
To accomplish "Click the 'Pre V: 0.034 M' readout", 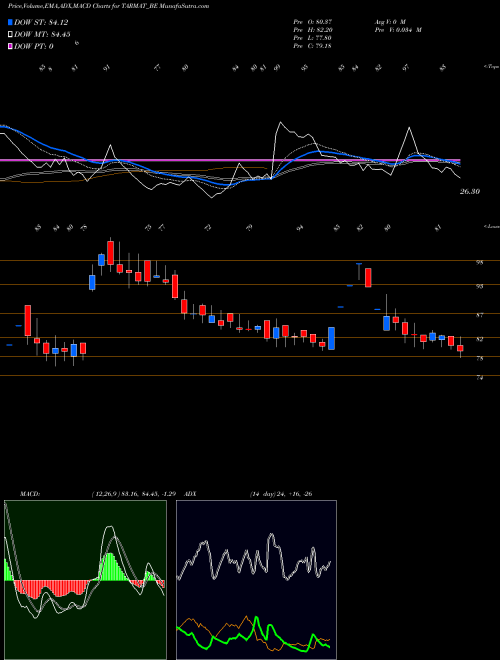I will coord(398,30).
